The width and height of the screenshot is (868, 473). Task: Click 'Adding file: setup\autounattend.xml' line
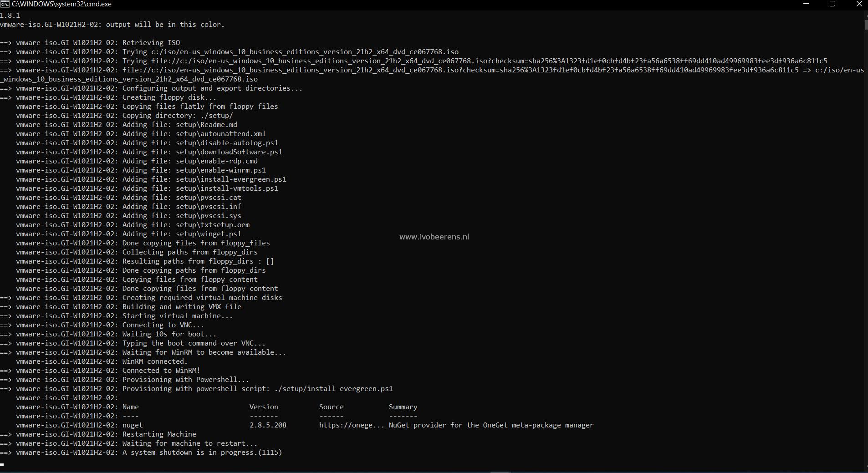[194, 134]
